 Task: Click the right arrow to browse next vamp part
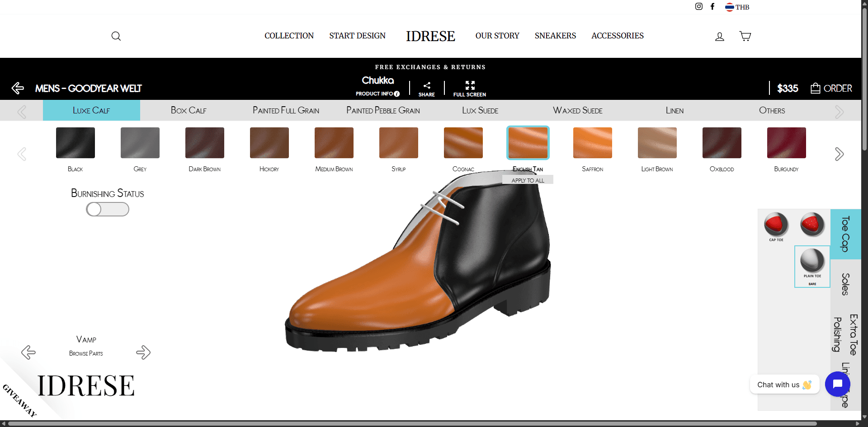pyautogui.click(x=143, y=352)
